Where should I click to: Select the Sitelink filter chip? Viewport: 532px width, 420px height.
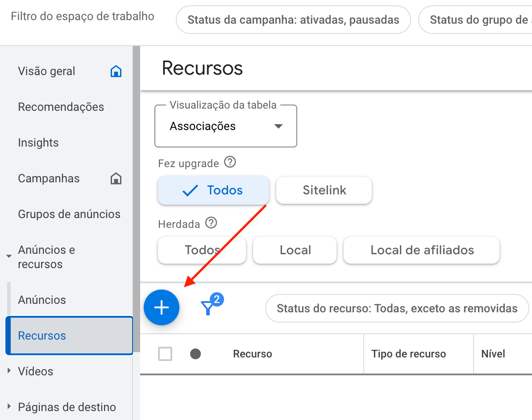click(324, 190)
